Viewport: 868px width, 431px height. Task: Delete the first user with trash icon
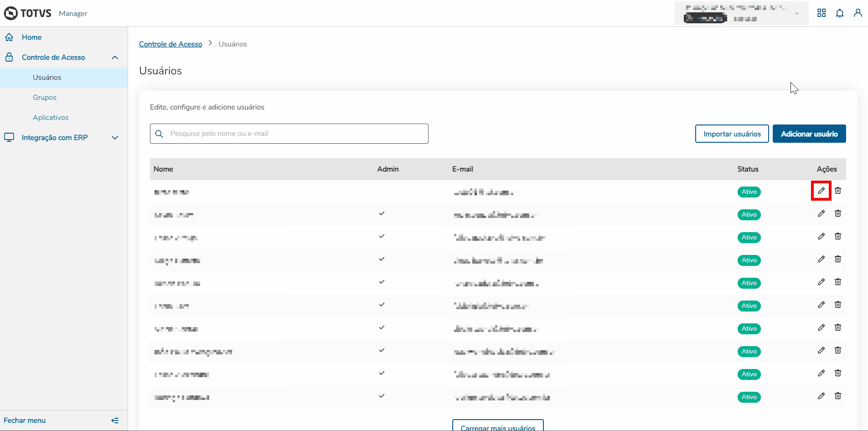click(x=838, y=191)
